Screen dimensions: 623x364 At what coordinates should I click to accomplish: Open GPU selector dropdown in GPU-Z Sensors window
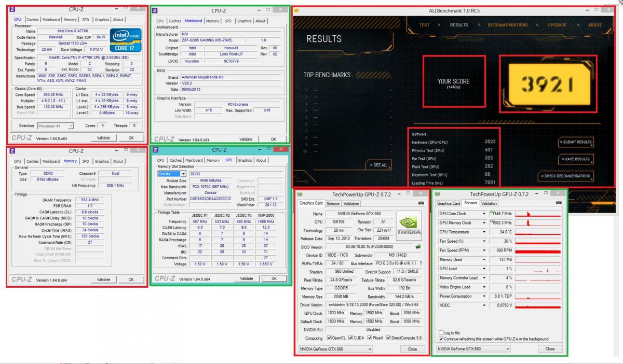[473, 349]
